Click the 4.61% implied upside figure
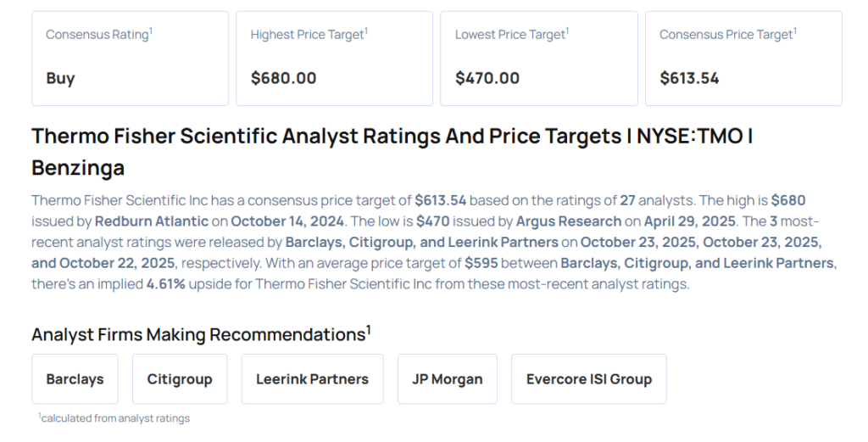Viewport: 868px width, 442px height. [166, 284]
